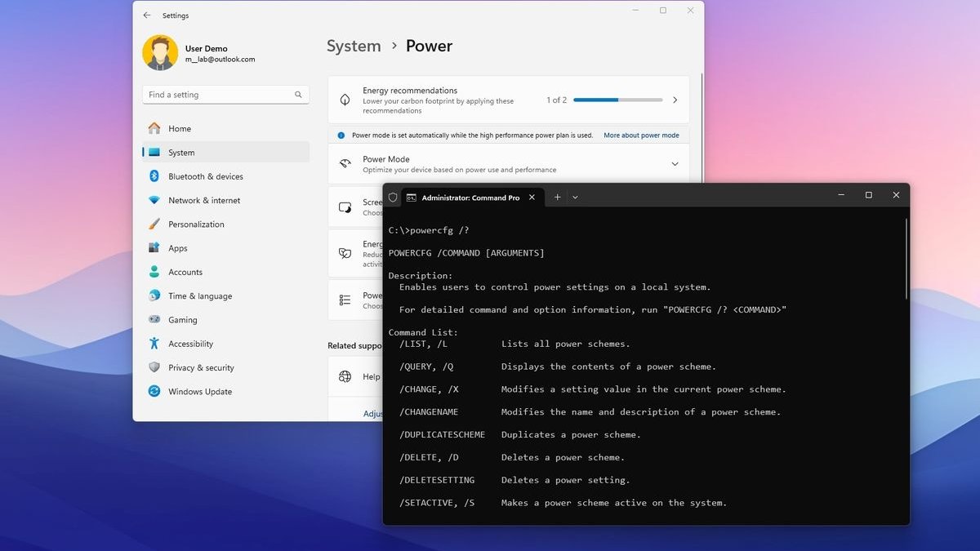
Task: Open Windows Update icon
Action: pyautogui.click(x=154, y=391)
